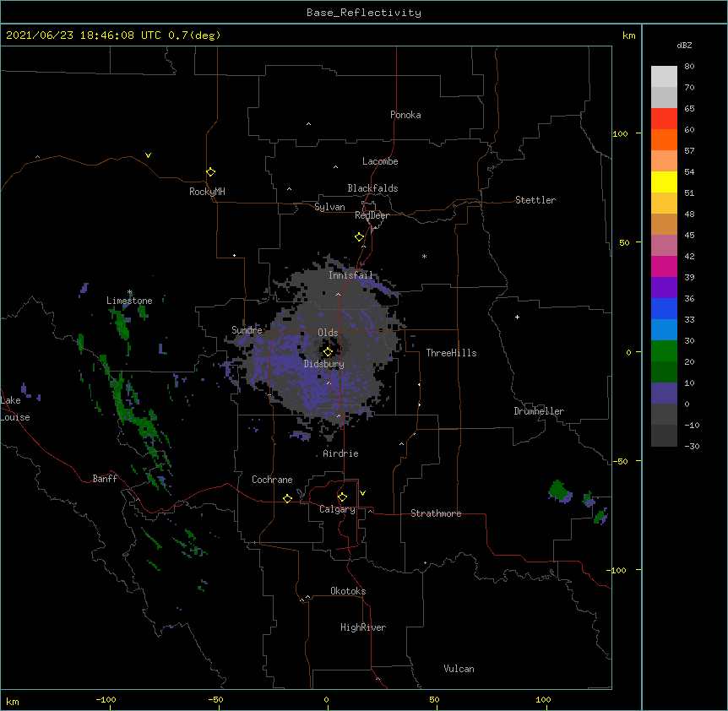This screenshot has height=711, width=728.
Task: Select the Lake Louise label
Action: tap(15, 409)
